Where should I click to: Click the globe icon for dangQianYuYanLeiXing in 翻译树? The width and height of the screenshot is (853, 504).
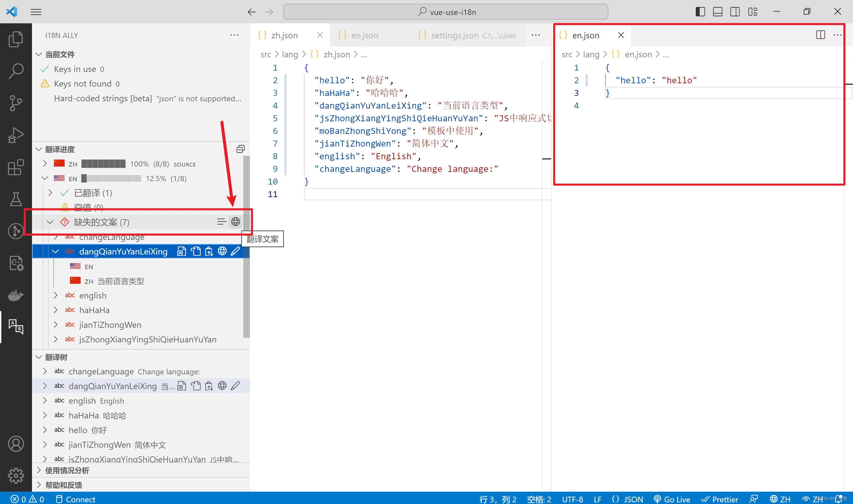(222, 386)
